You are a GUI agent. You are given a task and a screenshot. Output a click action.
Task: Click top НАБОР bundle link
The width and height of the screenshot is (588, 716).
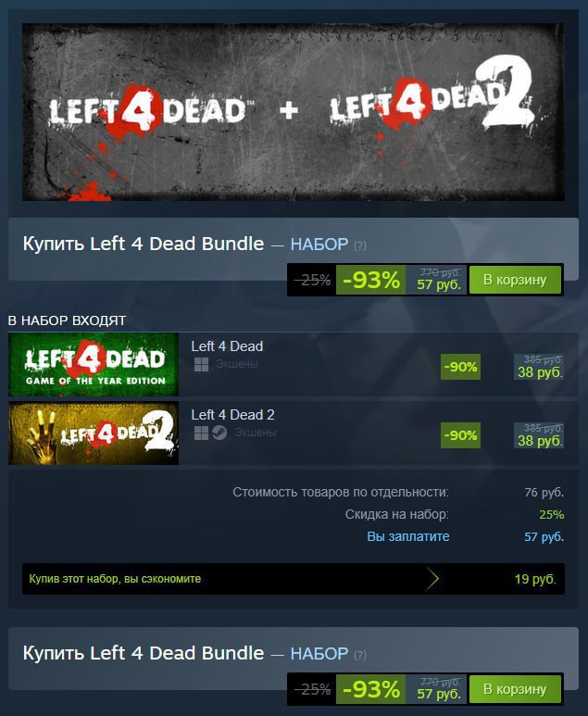tap(319, 245)
